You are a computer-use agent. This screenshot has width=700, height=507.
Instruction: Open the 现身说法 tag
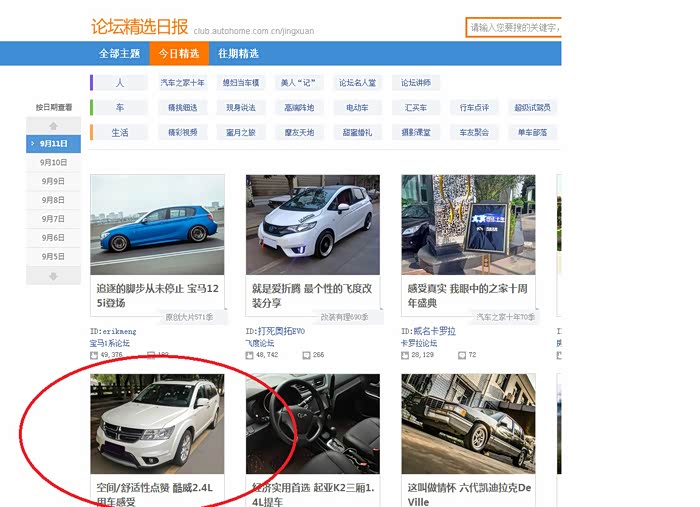coord(241,108)
